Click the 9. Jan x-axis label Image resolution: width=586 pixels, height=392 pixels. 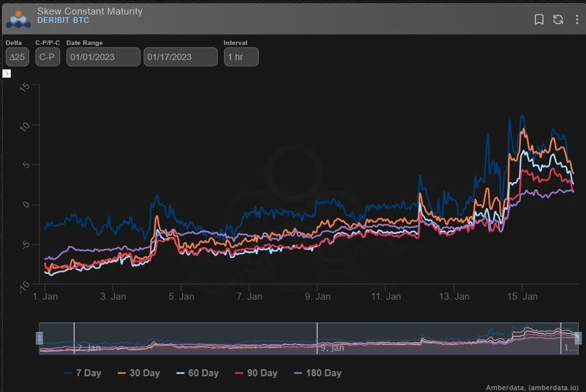pyautogui.click(x=318, y=297)
